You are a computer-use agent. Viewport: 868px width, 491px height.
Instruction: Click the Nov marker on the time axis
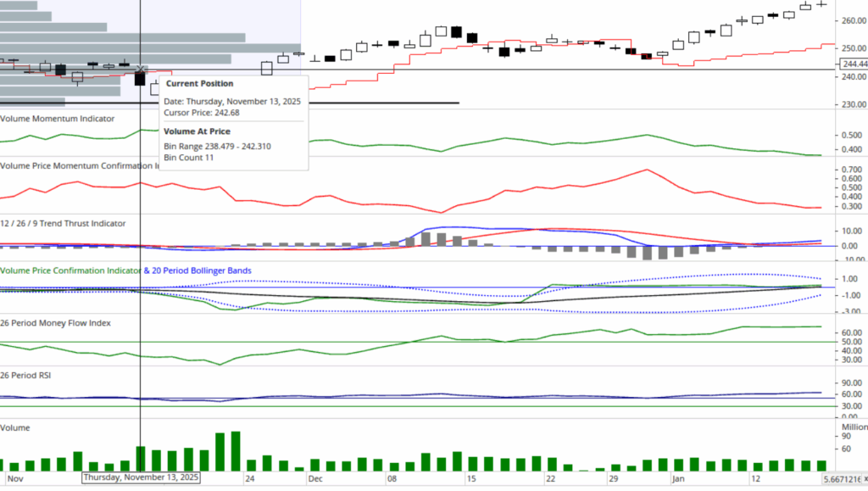14,479
